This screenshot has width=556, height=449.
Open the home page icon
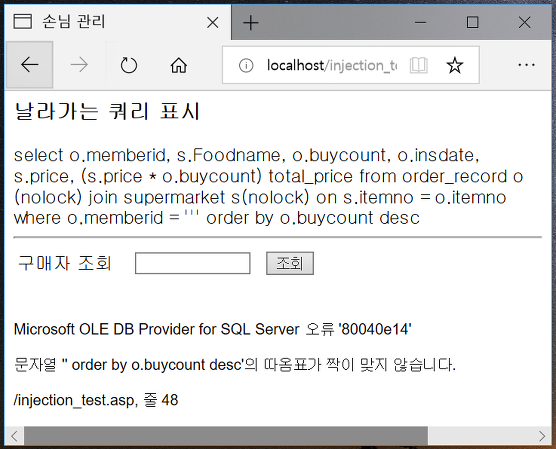(179, 65)
